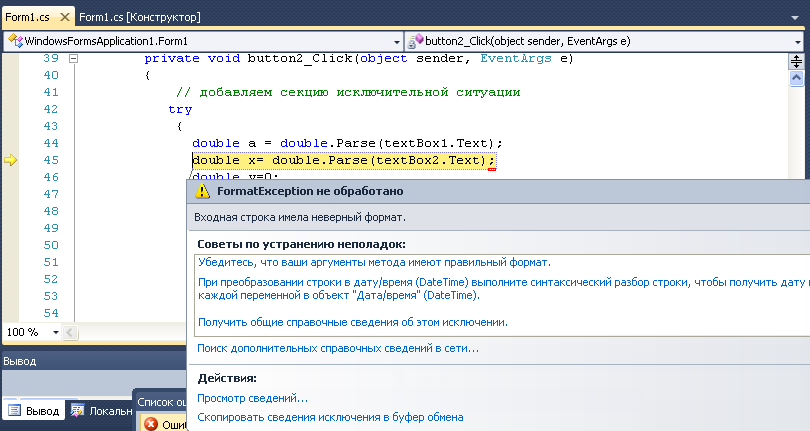Click the link about method arguments having correct format
The image size is (810, 431).
[373, 262]
